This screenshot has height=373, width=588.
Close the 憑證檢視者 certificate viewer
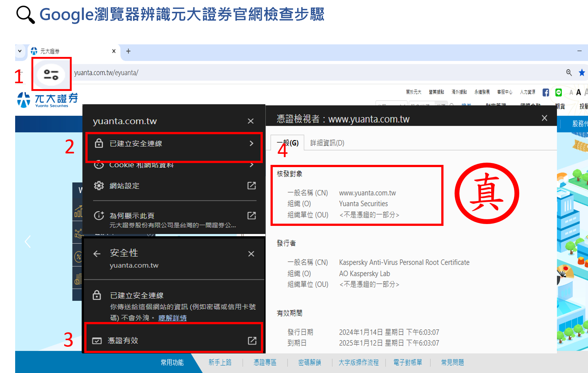pyautogui.click(x=544, y=118)
